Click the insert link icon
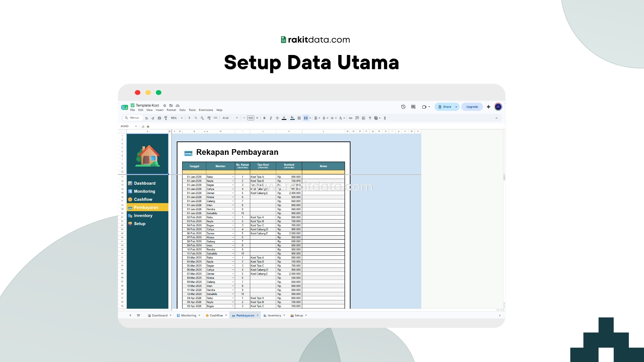This screenshot has height=362, width=644. 351,118
